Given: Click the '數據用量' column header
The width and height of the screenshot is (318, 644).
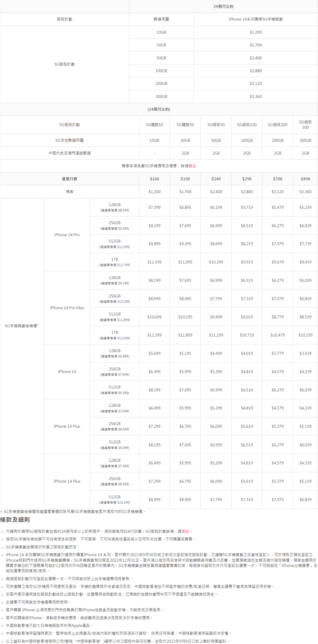Looking at the screenshot, I should [x=161, y=19].
